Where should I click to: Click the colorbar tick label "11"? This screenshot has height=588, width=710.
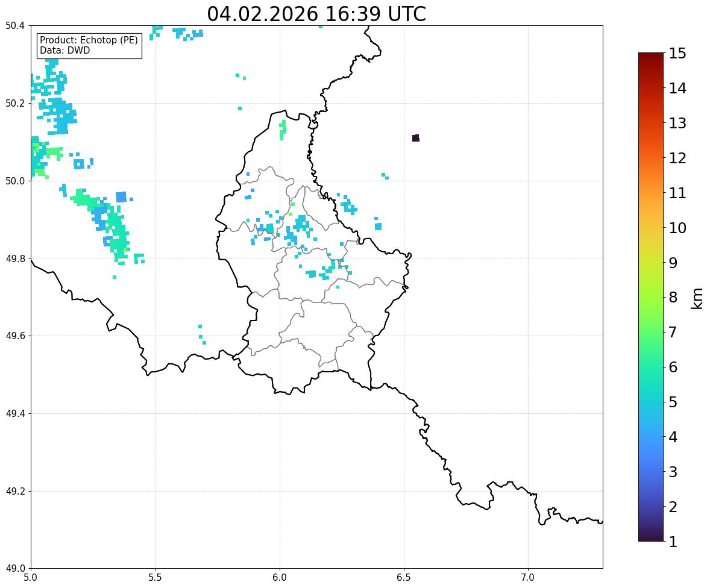(x=677, y=193)
